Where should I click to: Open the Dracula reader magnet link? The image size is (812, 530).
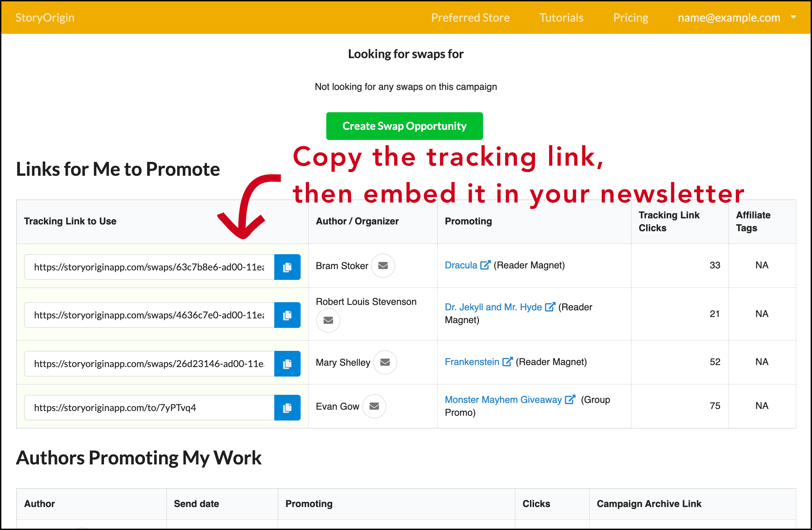[x=461, y=265]
